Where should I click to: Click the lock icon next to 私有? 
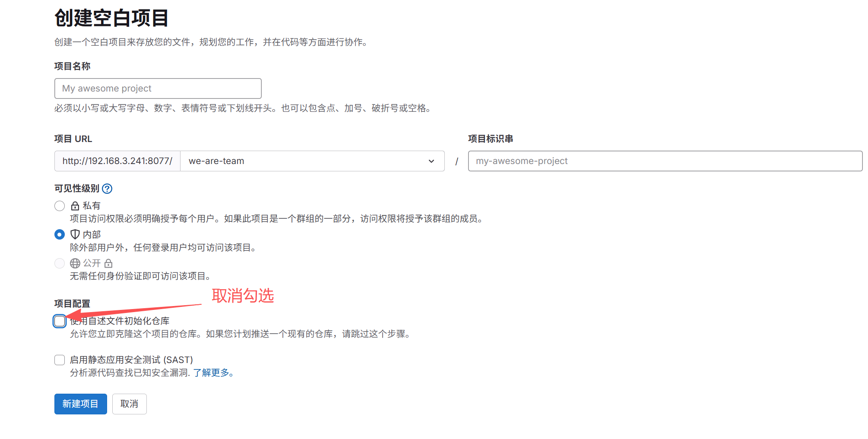(74, 205)
